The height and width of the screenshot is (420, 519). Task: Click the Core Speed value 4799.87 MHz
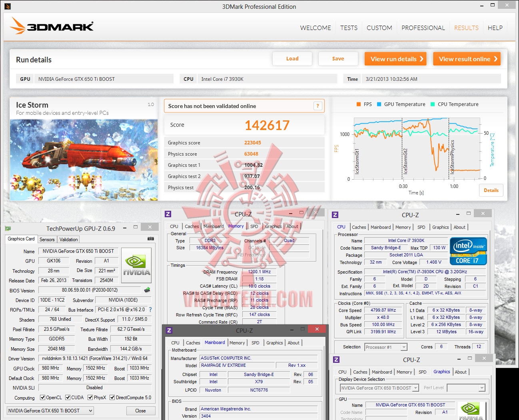383,310
